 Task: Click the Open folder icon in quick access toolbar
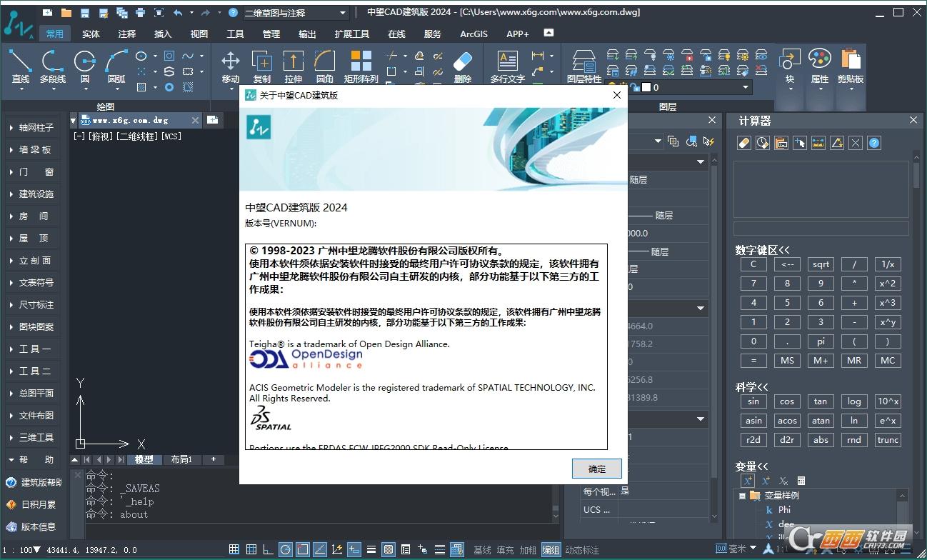(66, 13)
